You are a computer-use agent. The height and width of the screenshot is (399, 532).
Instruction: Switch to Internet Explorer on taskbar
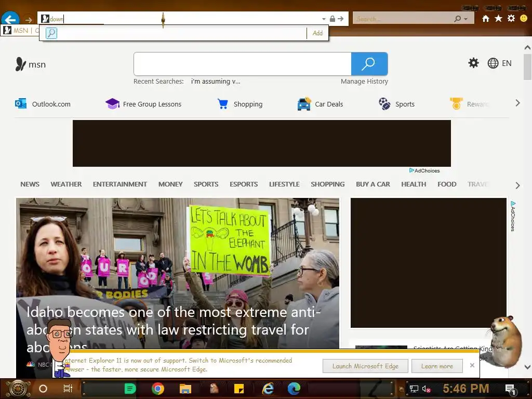pos(268,389)
